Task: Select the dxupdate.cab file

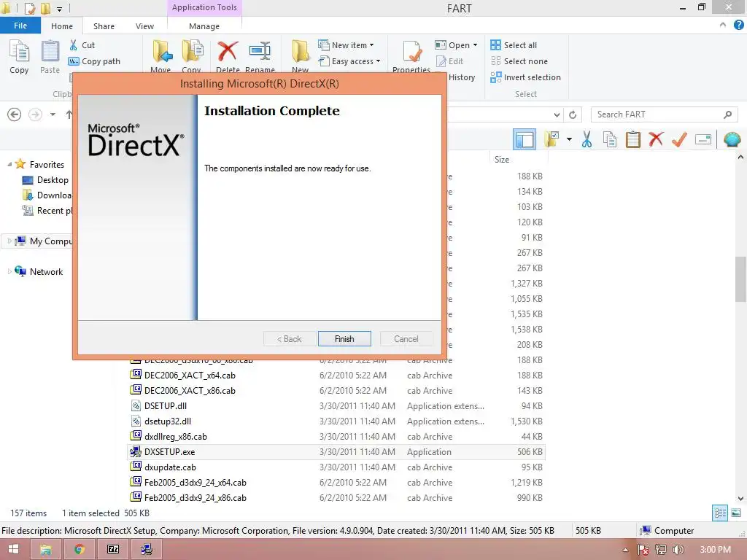Action: coord(170,467)
